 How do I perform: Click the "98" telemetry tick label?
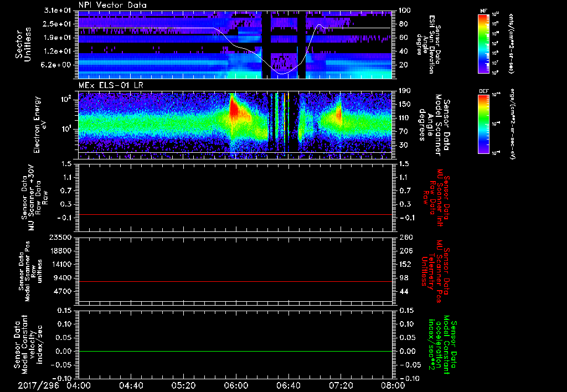(x=403, y=278)
